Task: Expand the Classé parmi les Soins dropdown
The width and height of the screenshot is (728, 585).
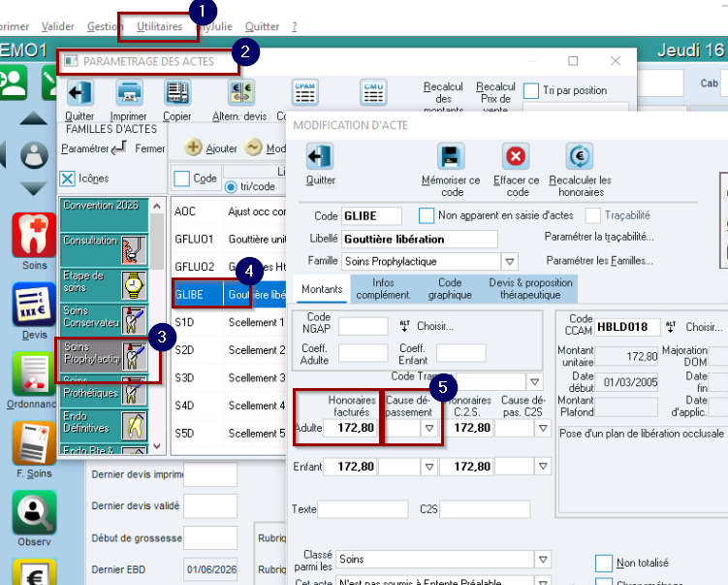Action: click(543, 560)
